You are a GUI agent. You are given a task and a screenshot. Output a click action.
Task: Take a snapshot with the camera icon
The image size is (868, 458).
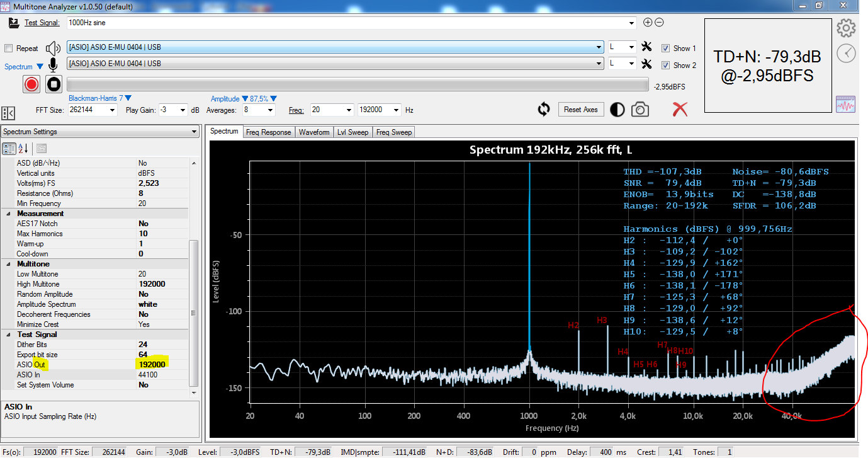coord(640,110)
